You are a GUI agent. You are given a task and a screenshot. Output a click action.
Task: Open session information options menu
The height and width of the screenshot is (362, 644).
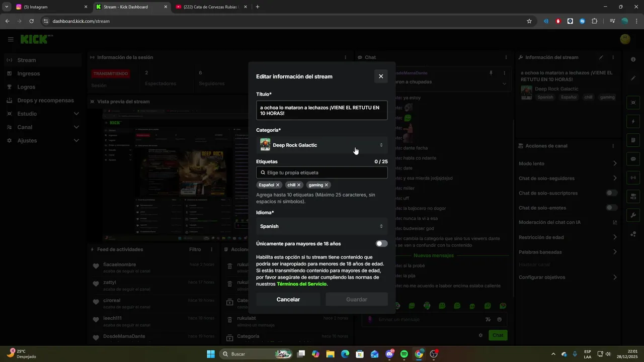tap(345, 57)
